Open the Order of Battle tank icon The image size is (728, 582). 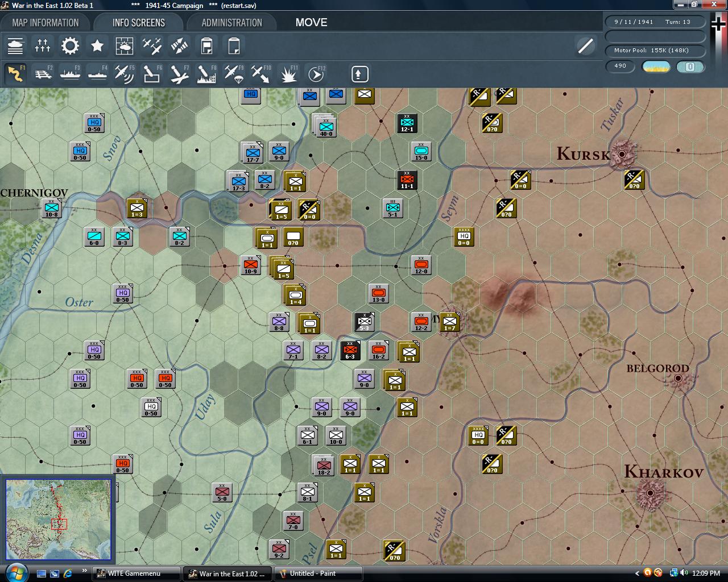pyautogui.click(x=15, y=45)
